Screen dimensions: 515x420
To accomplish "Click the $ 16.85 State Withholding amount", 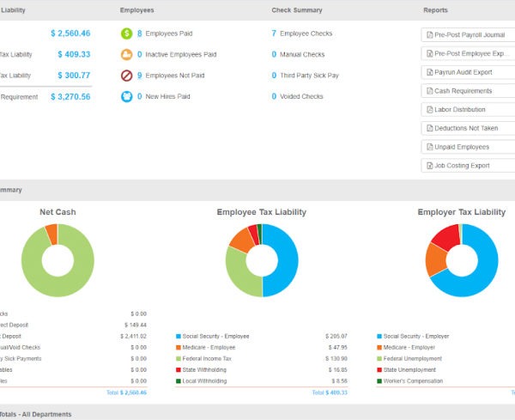I will pos(337,369).
